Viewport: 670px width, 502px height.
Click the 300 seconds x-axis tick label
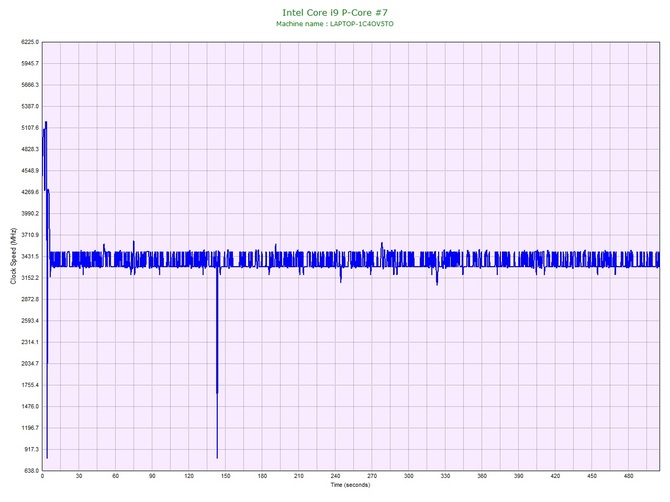click(x=409, y=476)
